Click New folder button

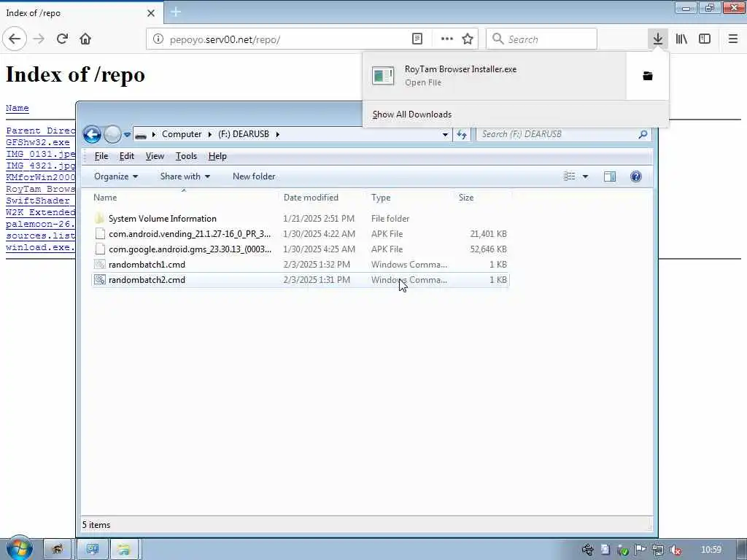(x=253, y=176)
